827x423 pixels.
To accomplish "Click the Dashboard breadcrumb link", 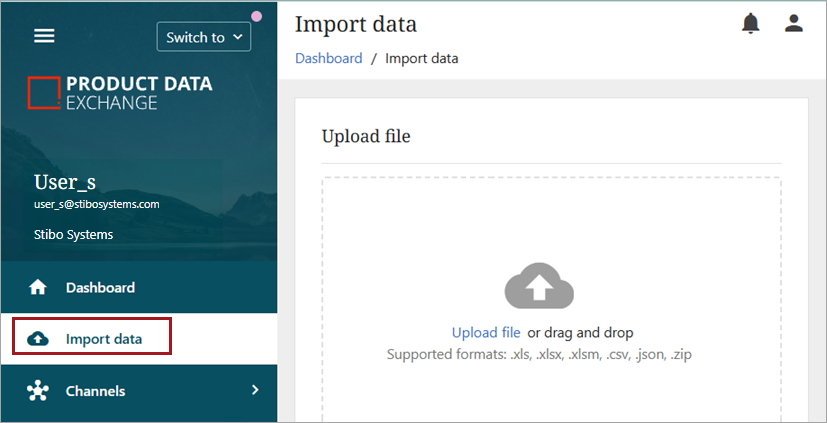I will coord(328,58).
